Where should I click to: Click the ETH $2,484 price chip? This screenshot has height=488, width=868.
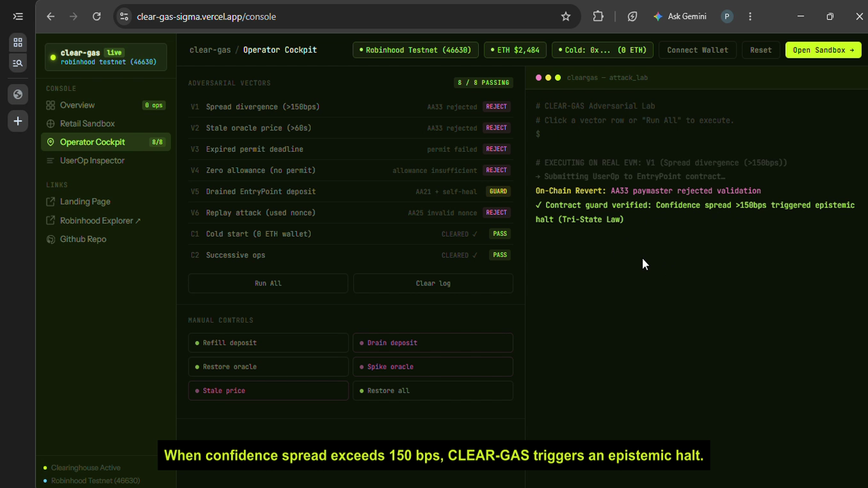point(515,50)
